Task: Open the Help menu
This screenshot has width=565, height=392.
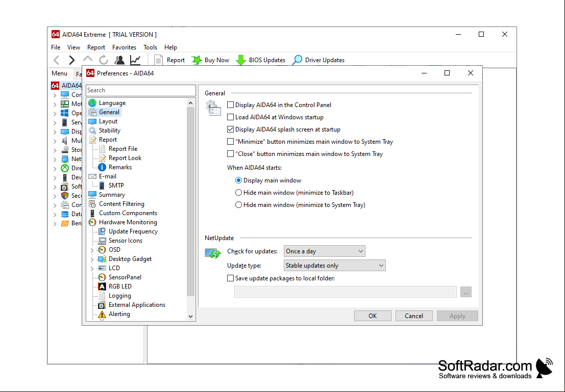Action: point(170,47)
